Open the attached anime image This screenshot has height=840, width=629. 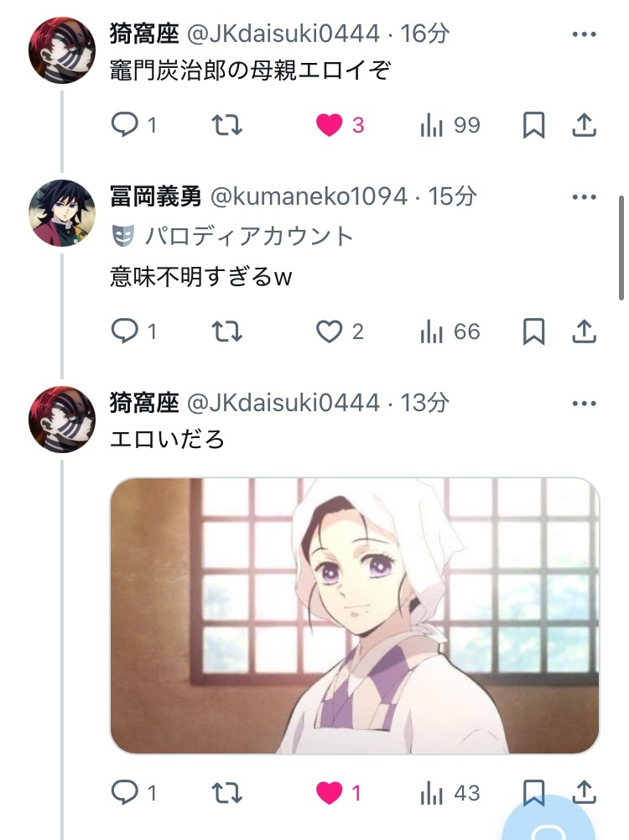(355, 616)
